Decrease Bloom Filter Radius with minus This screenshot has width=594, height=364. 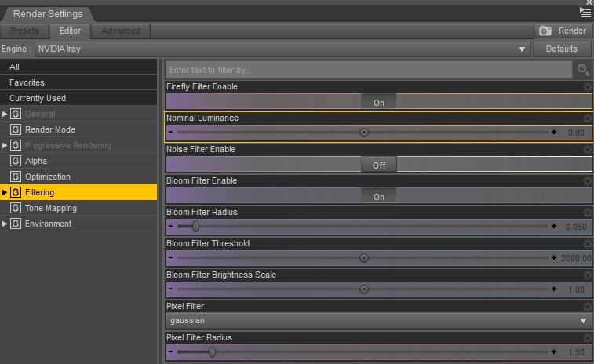170,226
